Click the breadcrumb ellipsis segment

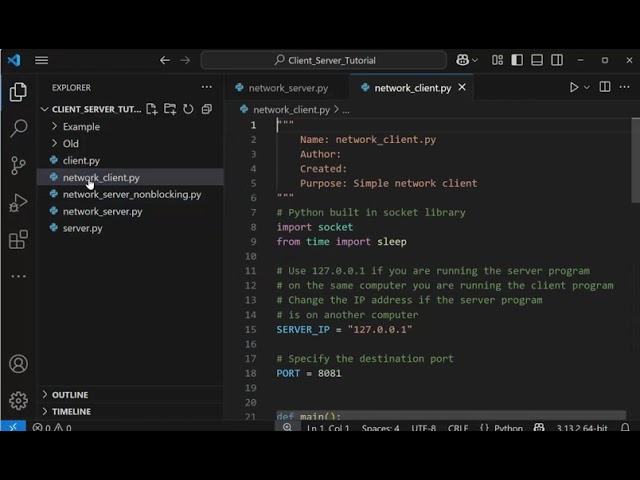[x=346, y=111]
